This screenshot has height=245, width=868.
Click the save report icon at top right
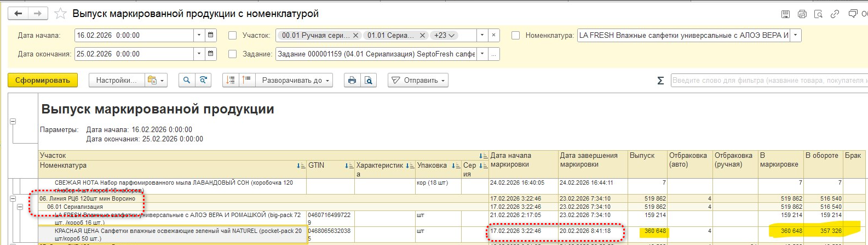[x=785, y=14]
